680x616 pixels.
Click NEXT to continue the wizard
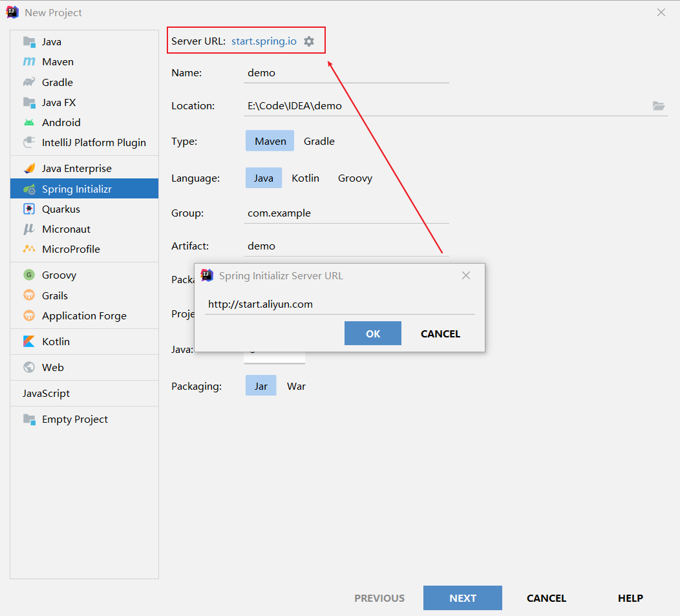tap(463, 598)
